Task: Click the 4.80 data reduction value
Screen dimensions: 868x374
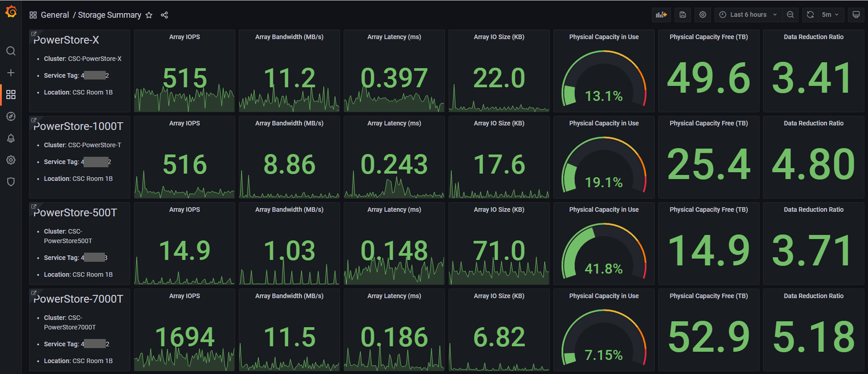Action: [x=814, y=165]
